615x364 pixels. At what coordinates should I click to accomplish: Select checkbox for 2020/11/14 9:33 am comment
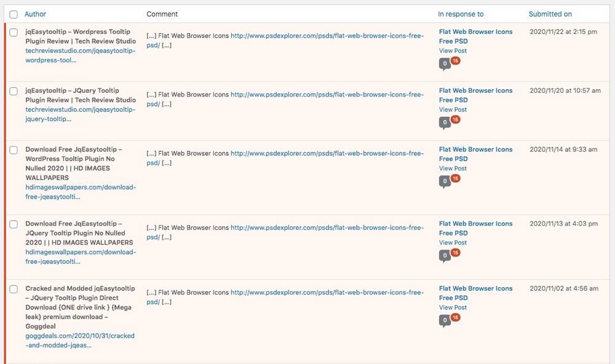pos(14,150)
